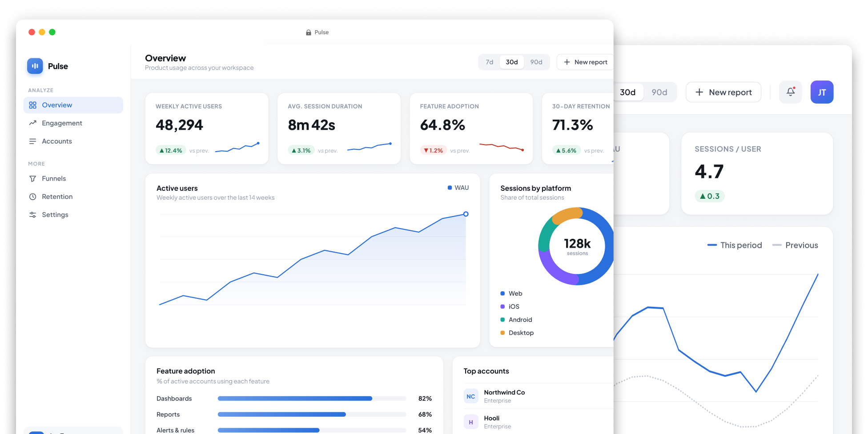Click the Settings sliders icon

(x=32, y=215)
